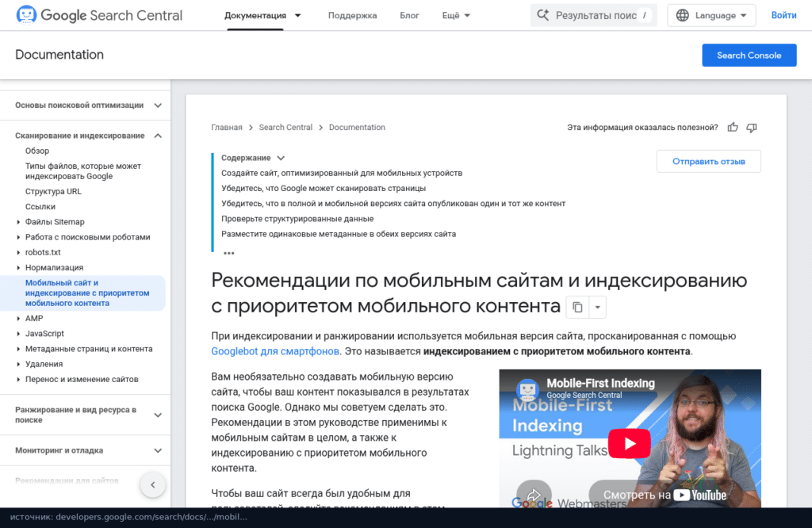This screenshot has height=528, width=812.
Task: Open the Language selector dropdown
Action: (711, 15)
